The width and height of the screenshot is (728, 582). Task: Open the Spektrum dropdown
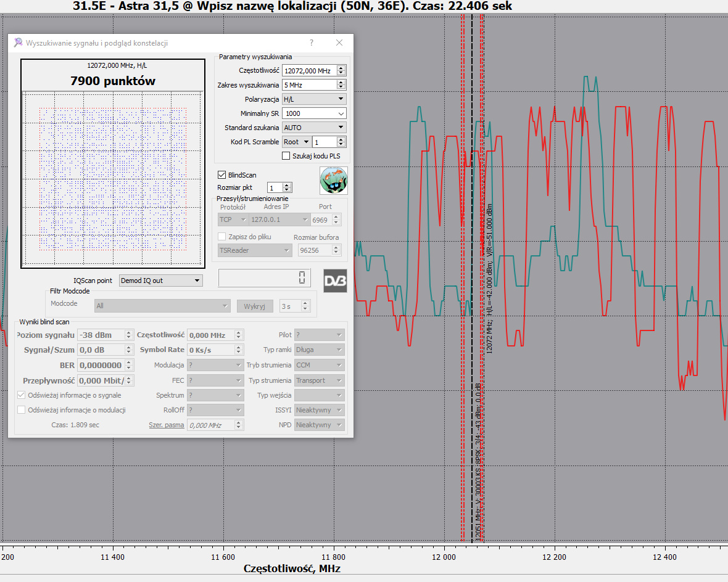[215, 395]
